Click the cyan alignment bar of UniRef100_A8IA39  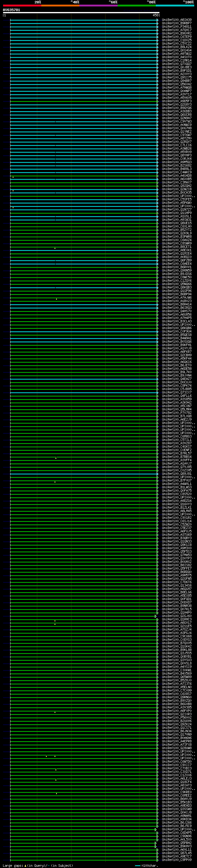pos(84,20)
